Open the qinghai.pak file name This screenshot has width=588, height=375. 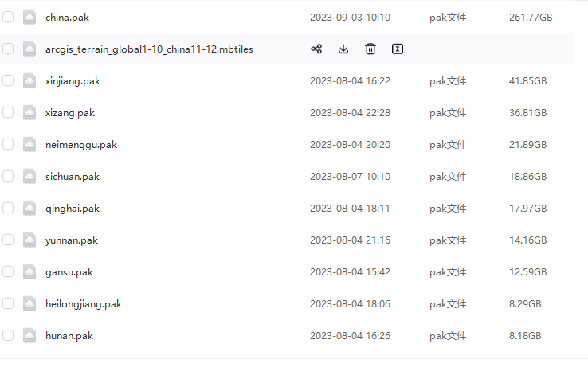click(73, 209)
